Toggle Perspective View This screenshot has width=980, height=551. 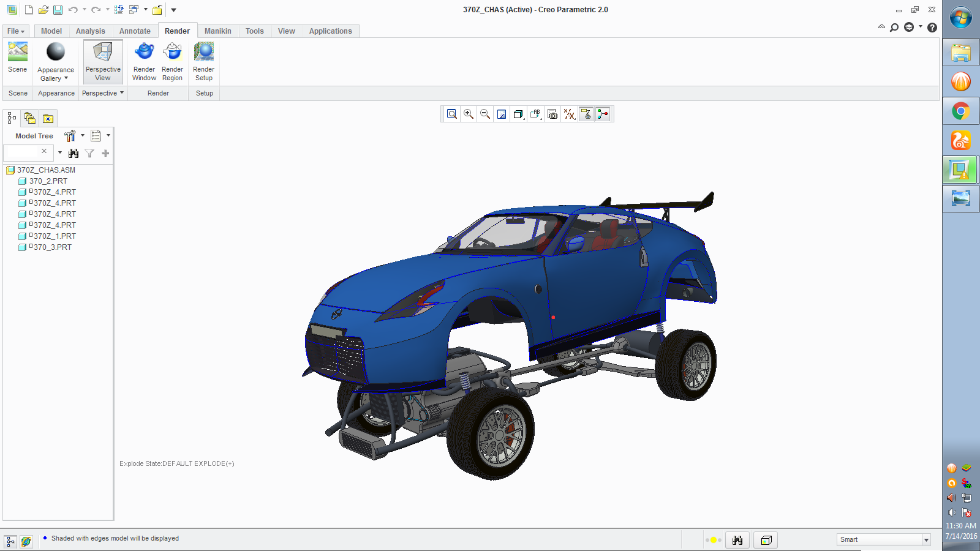click(103, 61)
